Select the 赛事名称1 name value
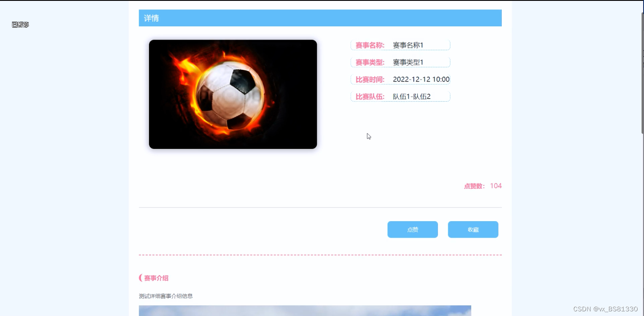 408,45
